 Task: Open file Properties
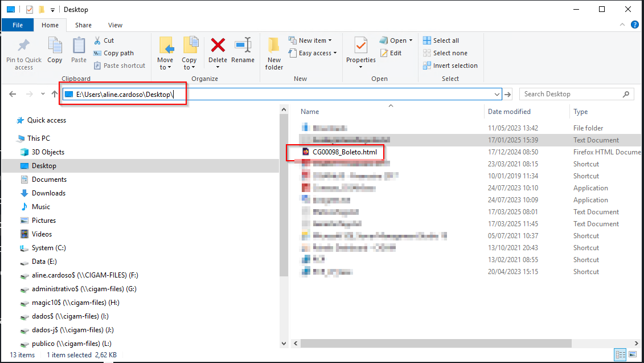coord(360,52)
